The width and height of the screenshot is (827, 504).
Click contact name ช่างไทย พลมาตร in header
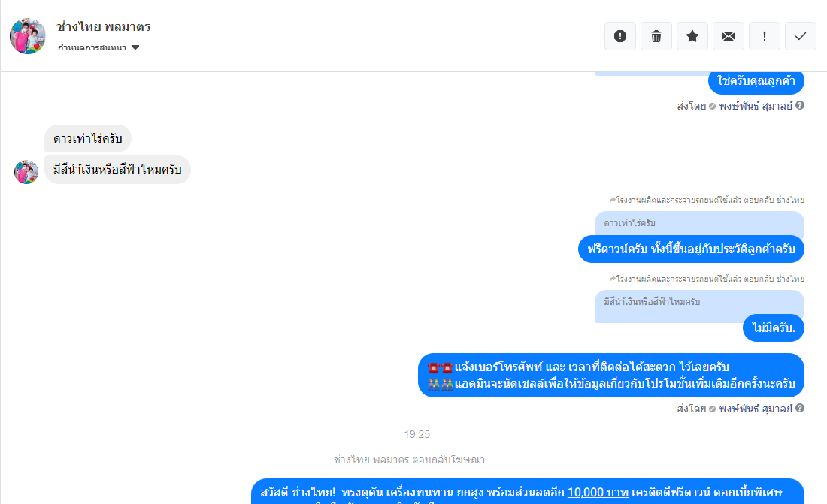(x=104, y=26)
